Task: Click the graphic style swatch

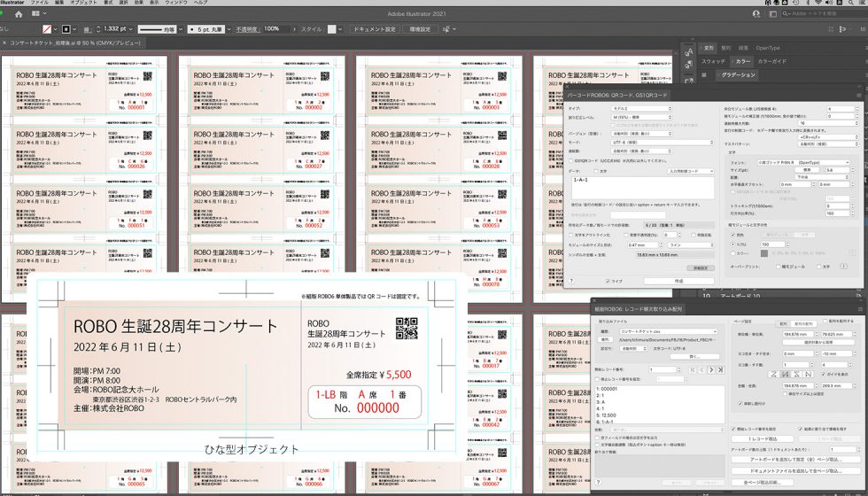Action: coord(331,28)
